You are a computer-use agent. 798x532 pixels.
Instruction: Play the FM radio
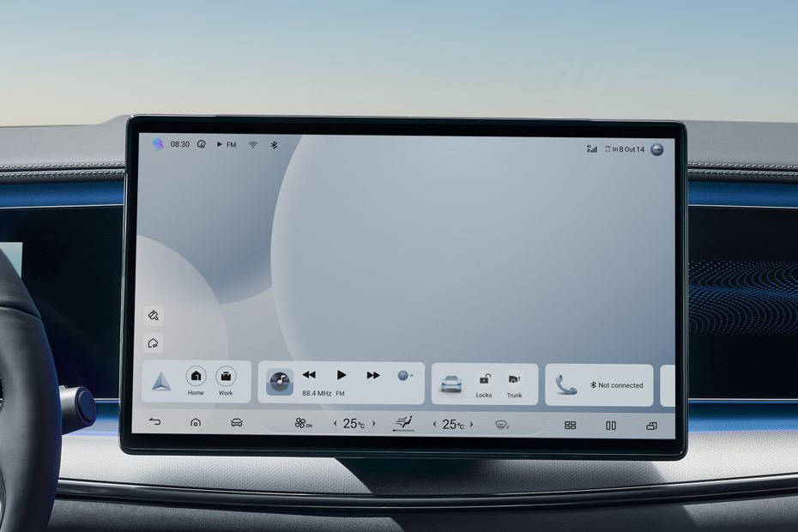[x=342, y=375]
